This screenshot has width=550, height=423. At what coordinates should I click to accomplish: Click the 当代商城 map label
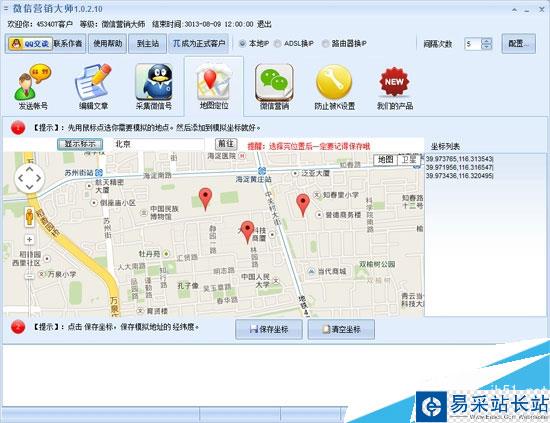332,271
